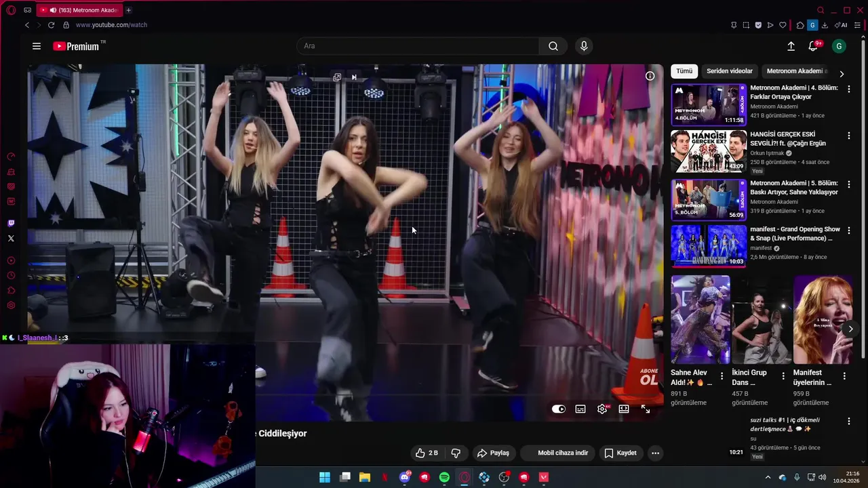
Task: Focus the YouTube search box
Action: tap(418, 46)
